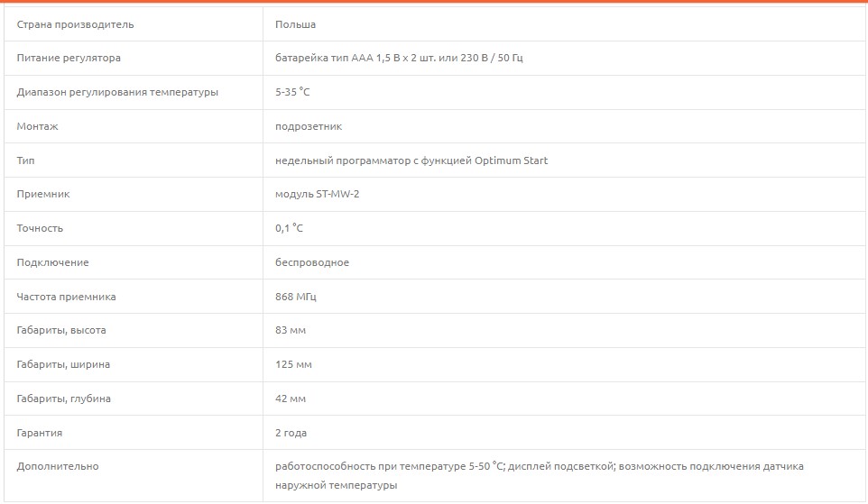
Task: Click the "Приемник" row label
Action: [x=43, y=194]
